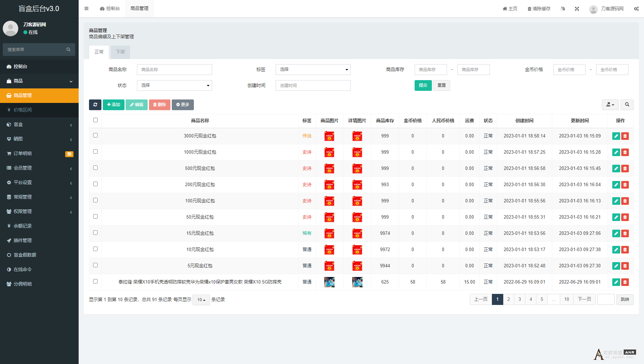Expand the 权限管理 sidebar menu
The height and width of the screenshot is (364, 644).
click(39, 211)
